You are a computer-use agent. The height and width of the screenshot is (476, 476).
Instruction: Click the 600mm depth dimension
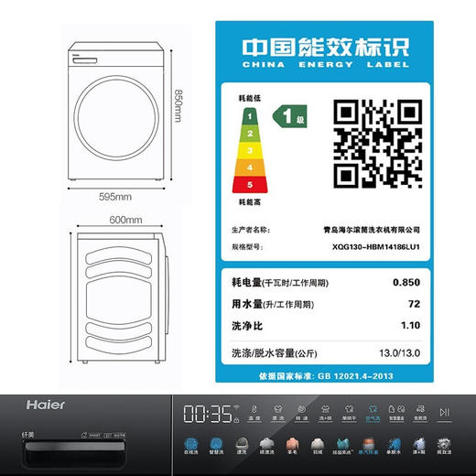point(125,220)
